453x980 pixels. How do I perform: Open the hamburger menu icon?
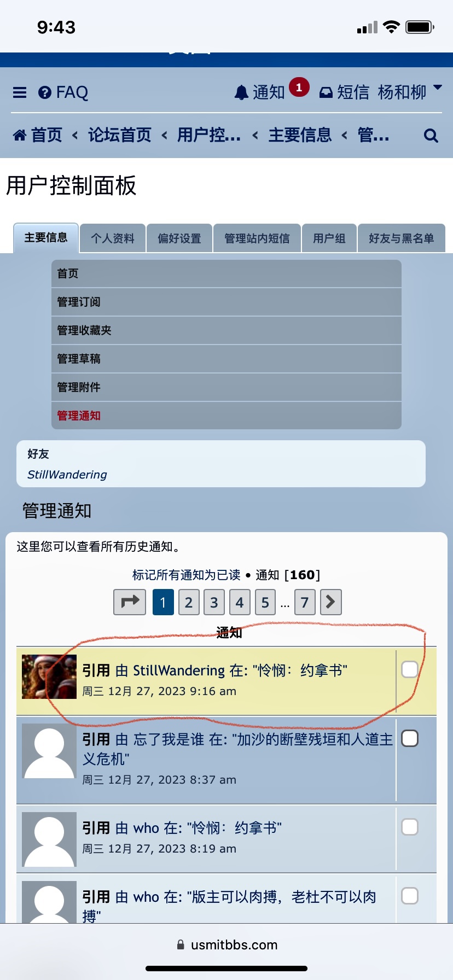click(x=20, y=92)
